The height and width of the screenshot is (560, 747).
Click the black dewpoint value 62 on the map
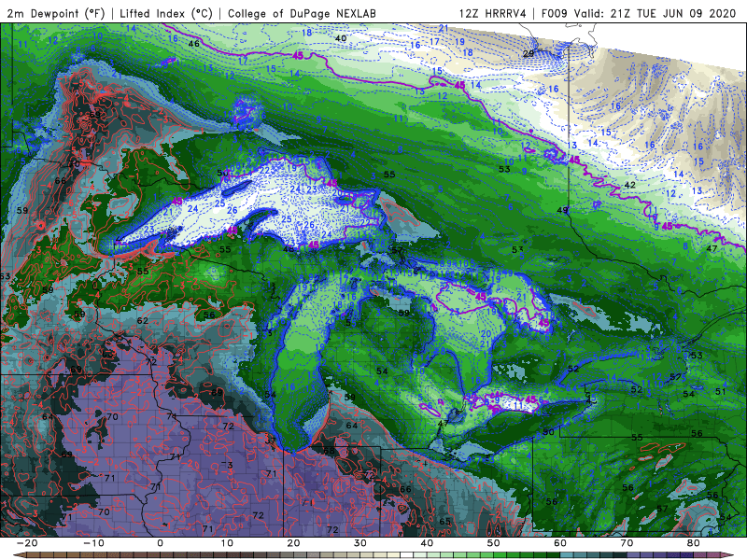pyautogui.click(x=143, y=320)
